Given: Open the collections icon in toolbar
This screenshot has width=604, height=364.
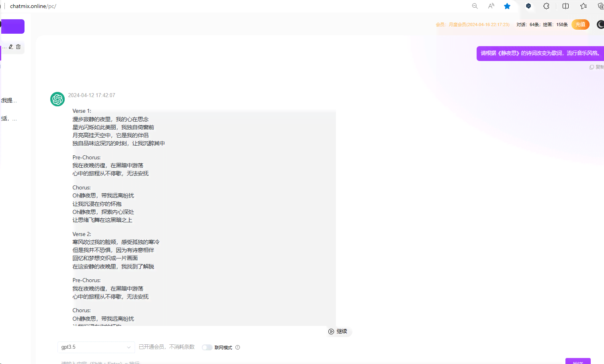Looking at the screenshot, I should 601,6.
